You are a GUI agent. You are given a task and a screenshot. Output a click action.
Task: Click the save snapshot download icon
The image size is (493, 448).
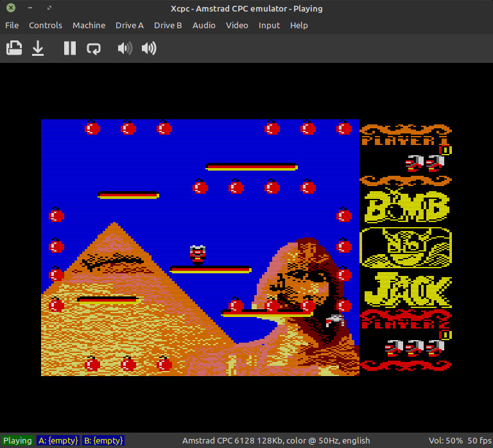(x=38, y=48)
